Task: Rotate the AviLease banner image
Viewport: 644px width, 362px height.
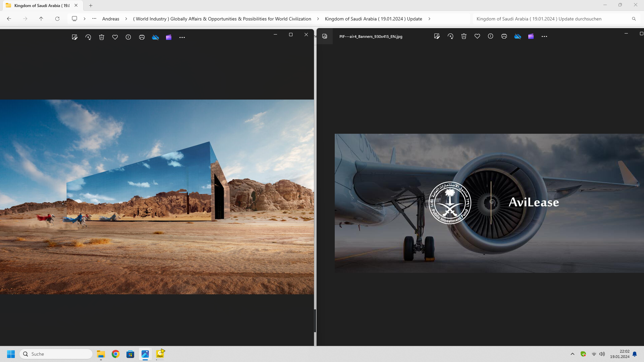Action: pos(450,36)
